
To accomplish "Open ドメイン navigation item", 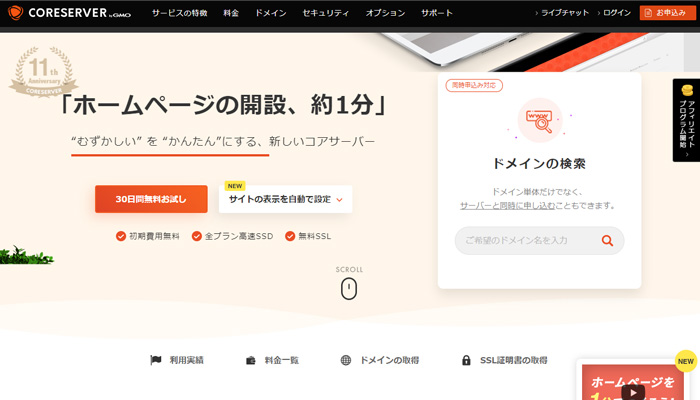I will [x=271, y=13].
